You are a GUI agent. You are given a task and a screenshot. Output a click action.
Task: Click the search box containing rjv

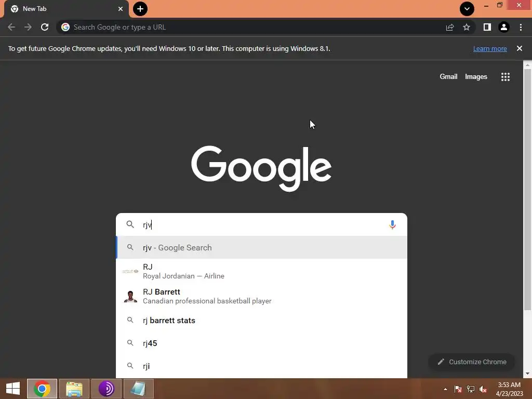261,224
